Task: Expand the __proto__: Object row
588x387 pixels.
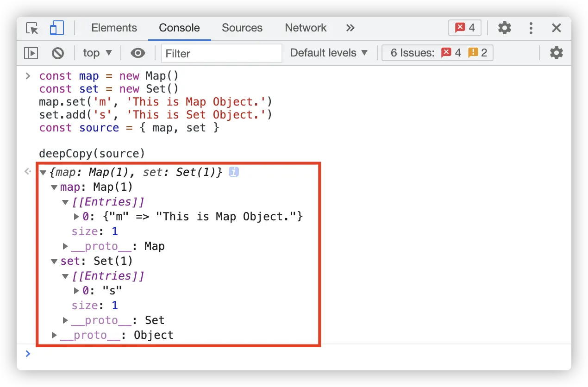Action: 54,335
